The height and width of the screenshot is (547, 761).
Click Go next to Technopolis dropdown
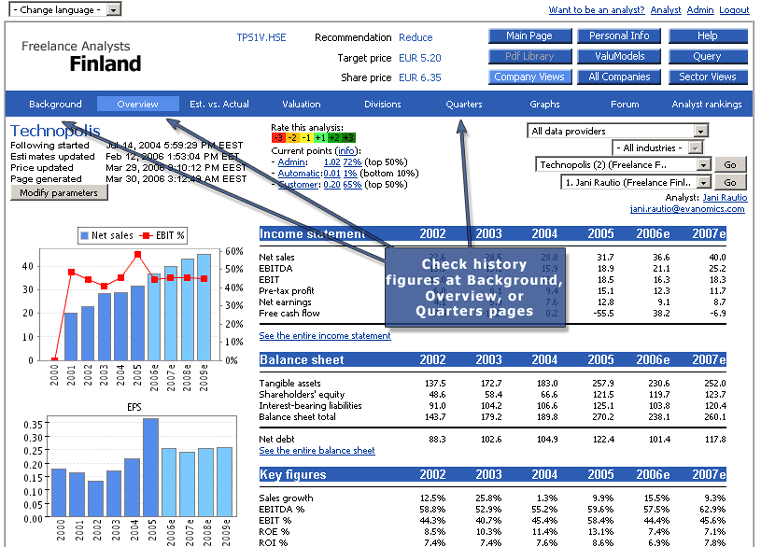point(730,165)
